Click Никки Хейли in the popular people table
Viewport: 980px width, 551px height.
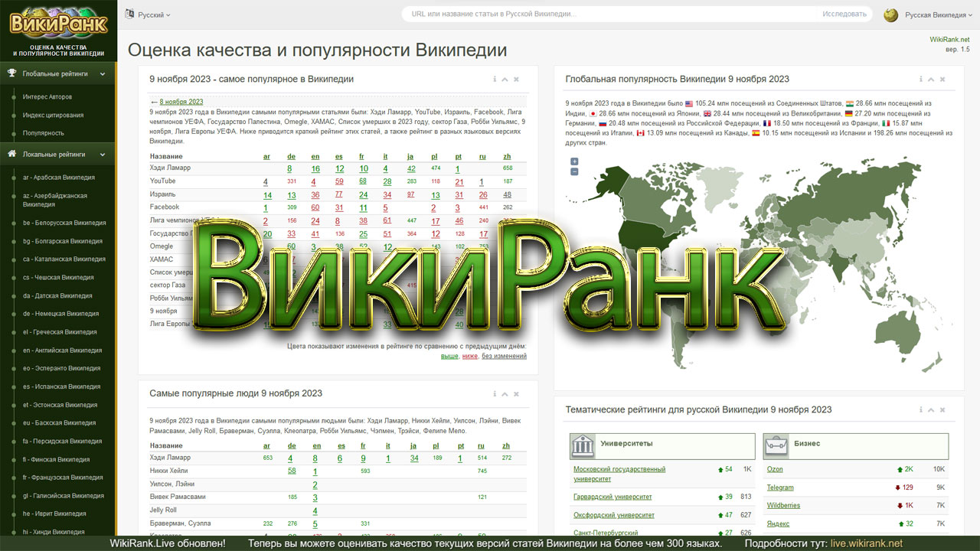[169, 471]
